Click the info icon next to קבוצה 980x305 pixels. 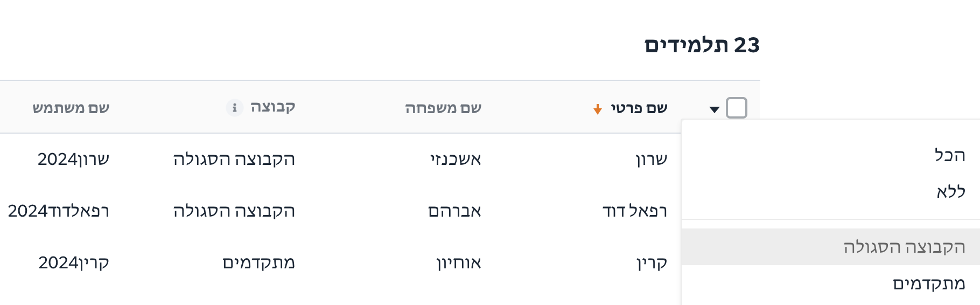pos(234,108)
